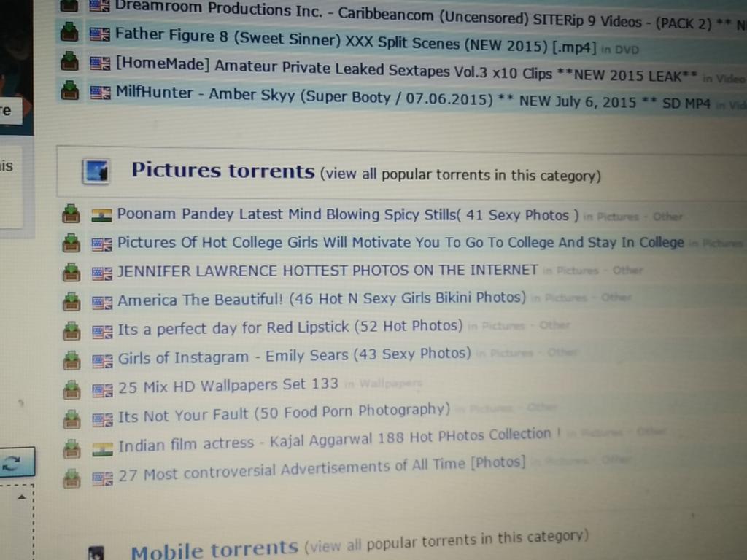Click US flag icon on Red Lipstick row
This screenshot has width=747, height=560.
[x=102, y=332]
